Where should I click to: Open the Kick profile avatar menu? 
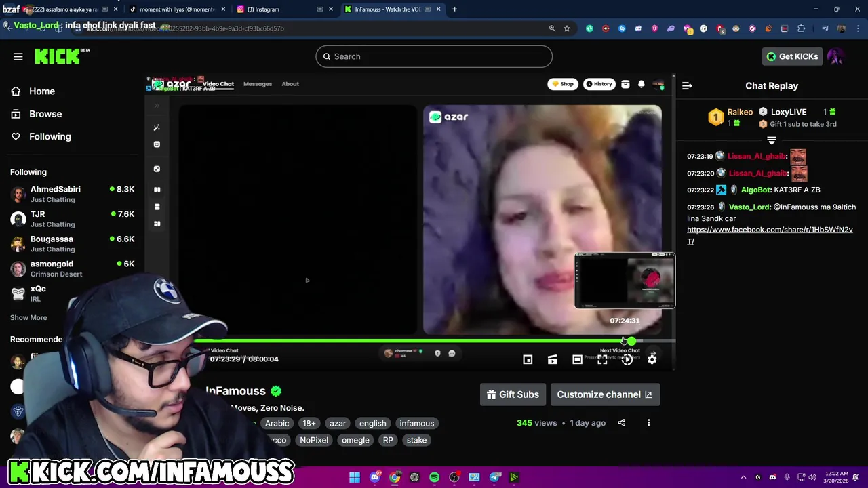click(835, 56)
